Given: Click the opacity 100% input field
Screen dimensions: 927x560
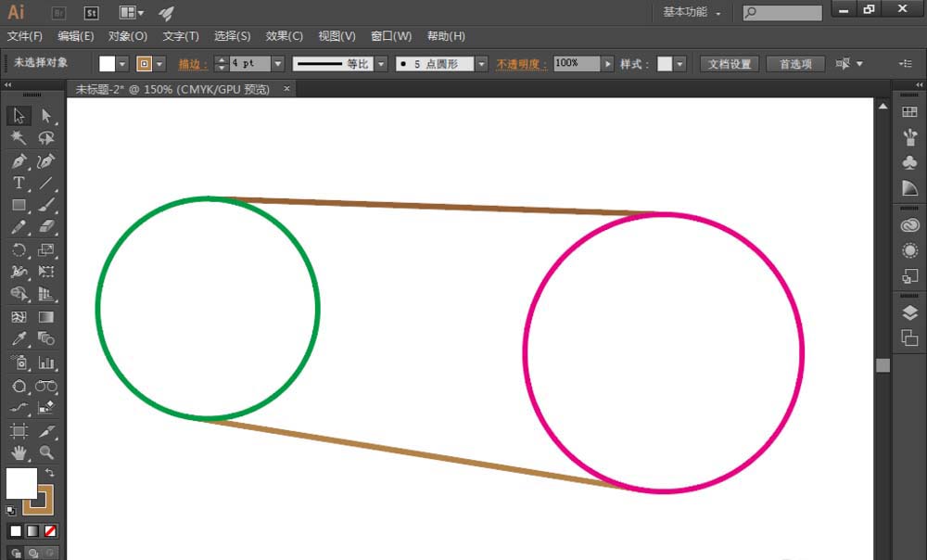Looking at the screenshot, I should click(577, 63).
